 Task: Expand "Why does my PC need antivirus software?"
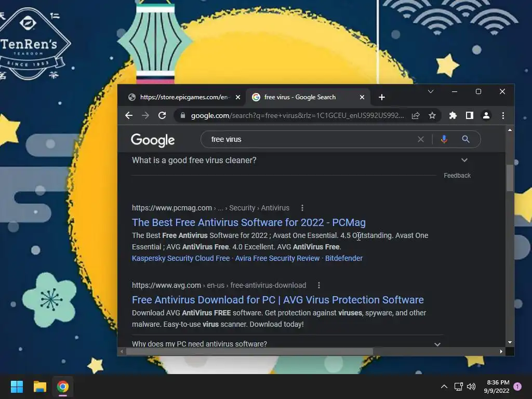(x=287, y=343)
